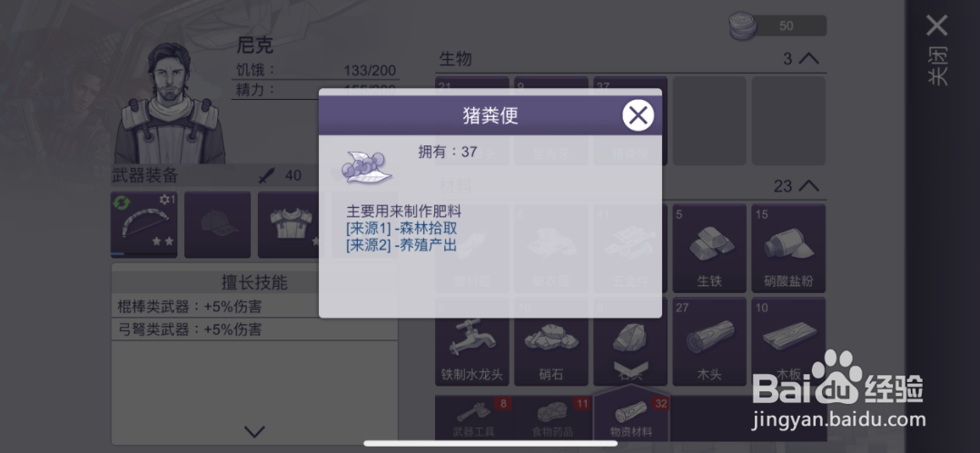The height and width of the screenshot is (453, 980).
Task: Select the 木头 wood log item
Action: 709,341
